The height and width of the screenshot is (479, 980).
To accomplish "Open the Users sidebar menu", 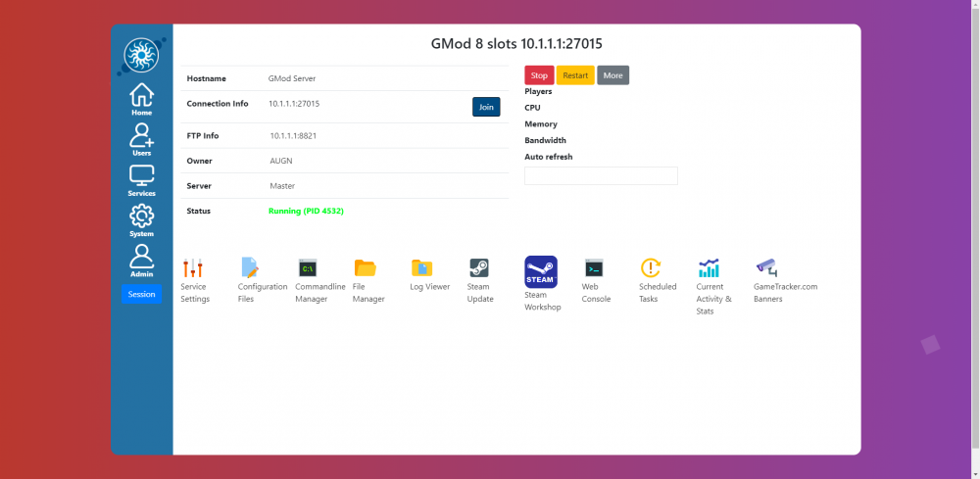I will pos(142,139).
